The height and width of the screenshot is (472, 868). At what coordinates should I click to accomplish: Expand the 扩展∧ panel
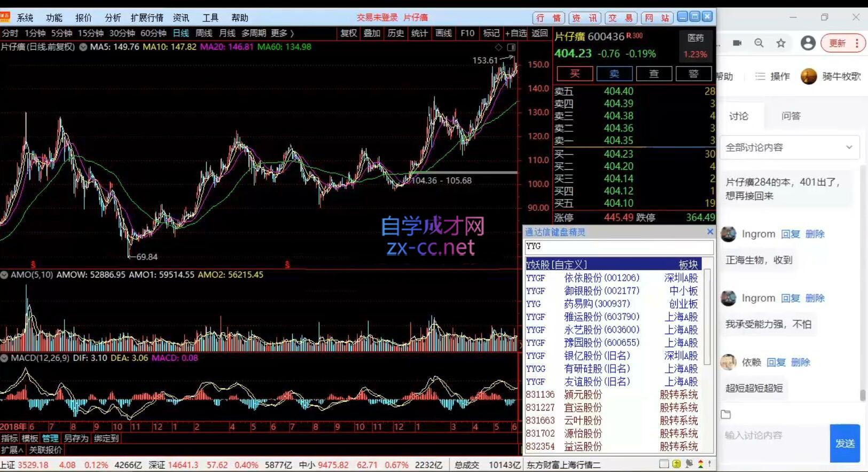[x=12, y=450]
